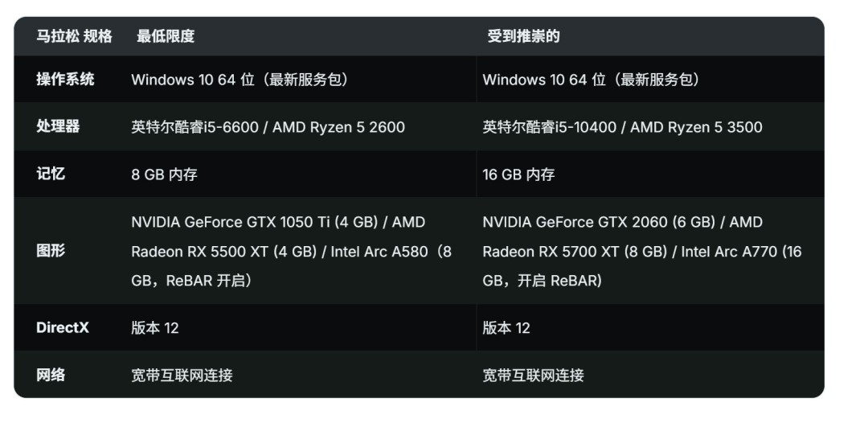868x423 pixels.
Task: Click the 处理器 row label
Action: (58, 127)
